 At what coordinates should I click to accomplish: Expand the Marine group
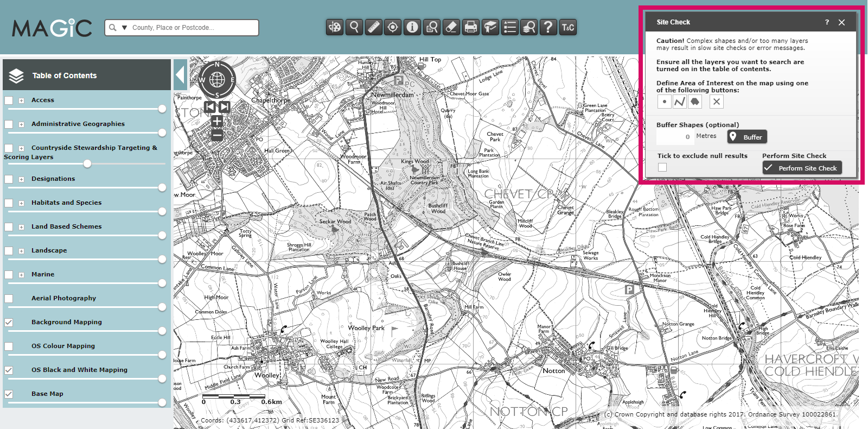[x=21, y=275]
